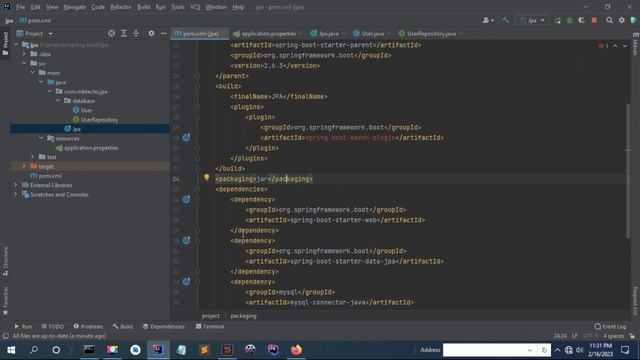
Task: Open Project panel options gear
Action: (151, 33)
